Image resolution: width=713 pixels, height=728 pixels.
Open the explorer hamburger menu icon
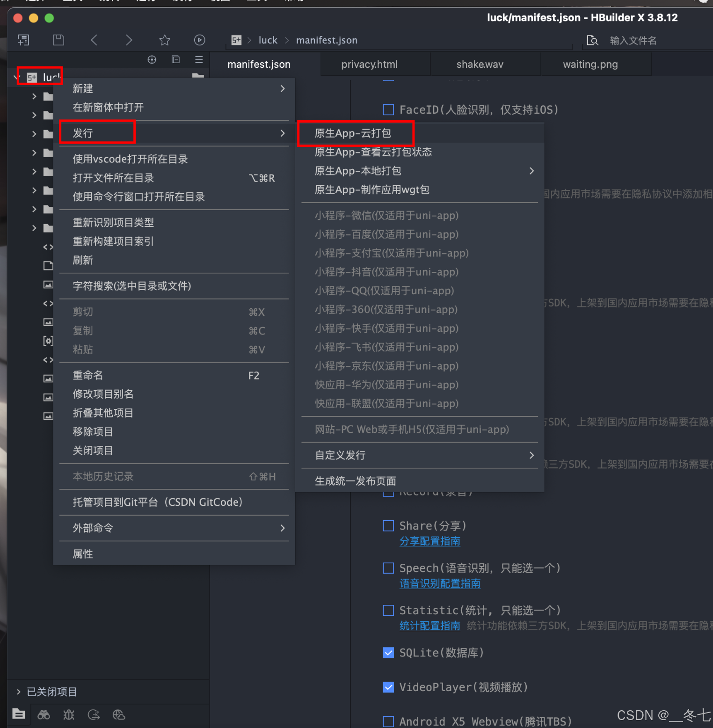point(199,59)
